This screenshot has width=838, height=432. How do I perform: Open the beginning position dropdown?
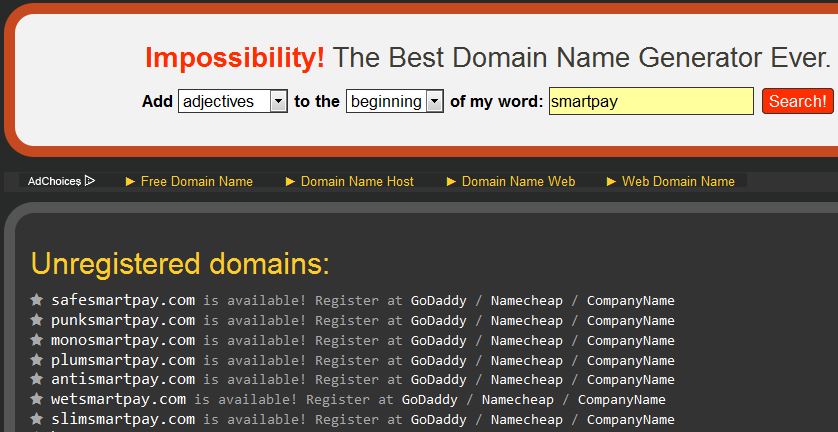tap(394, 101)
